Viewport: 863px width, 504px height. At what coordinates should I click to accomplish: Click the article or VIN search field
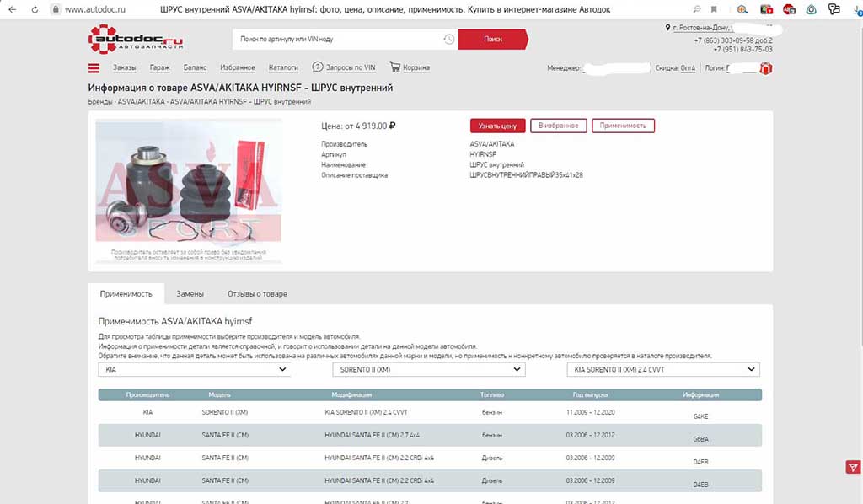pos(337,40)
